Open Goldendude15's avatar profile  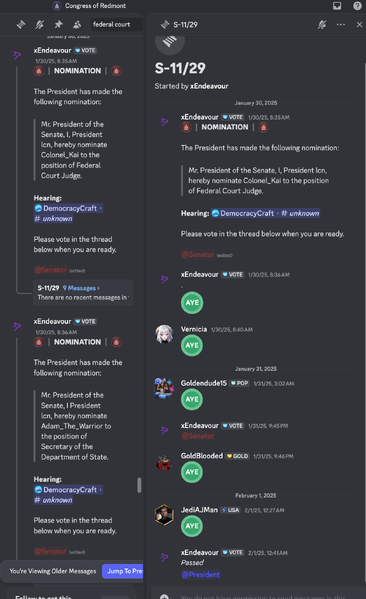164,388
